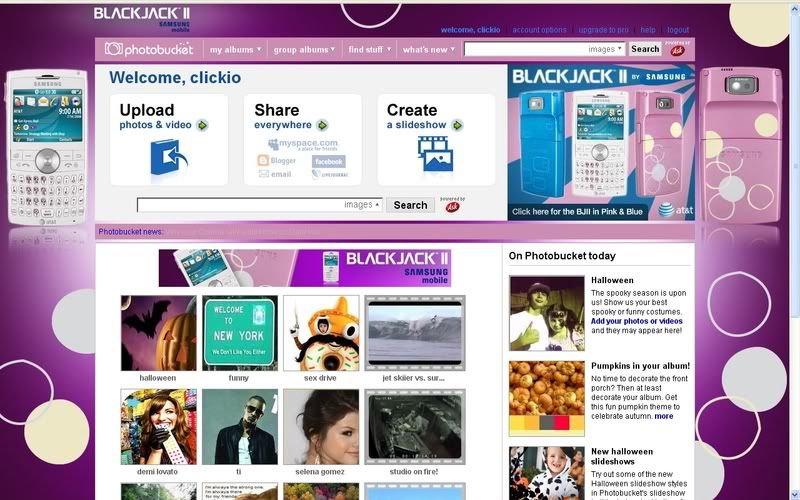This screenshot has width=800, height=500.
Task: Click the green arrow beside Upload photos & video
Action: [203, 125]
